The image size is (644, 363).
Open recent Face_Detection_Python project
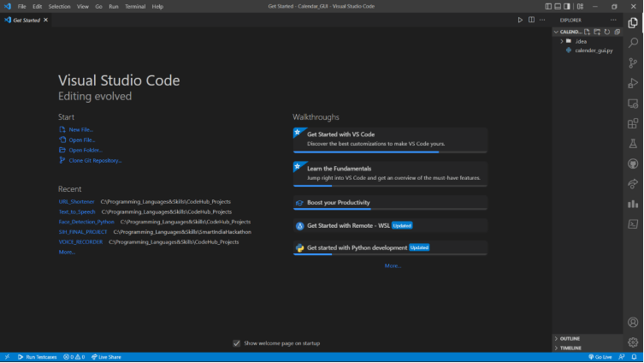[x=86, y=222]
